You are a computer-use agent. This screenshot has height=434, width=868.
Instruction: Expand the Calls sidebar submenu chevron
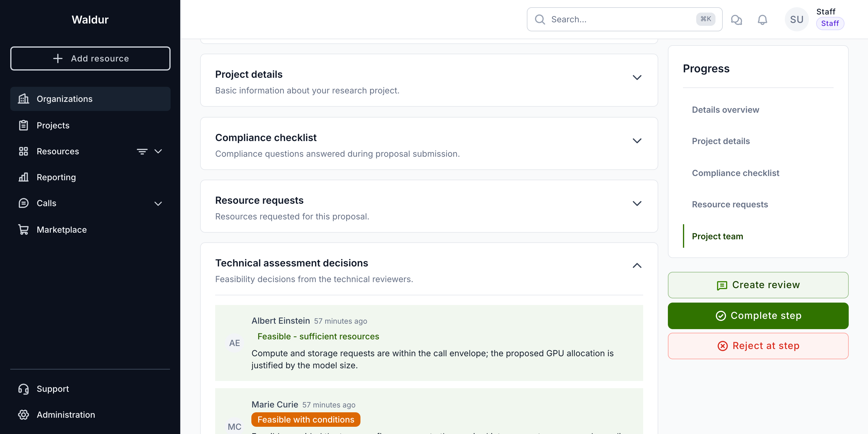(158, 203)
